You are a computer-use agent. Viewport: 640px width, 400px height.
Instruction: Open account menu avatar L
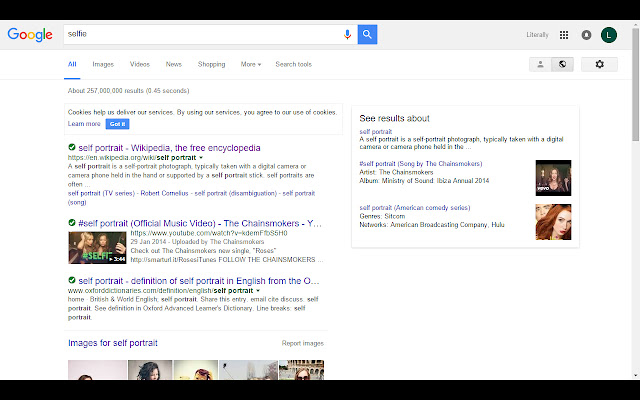click(x=609, y=35)
